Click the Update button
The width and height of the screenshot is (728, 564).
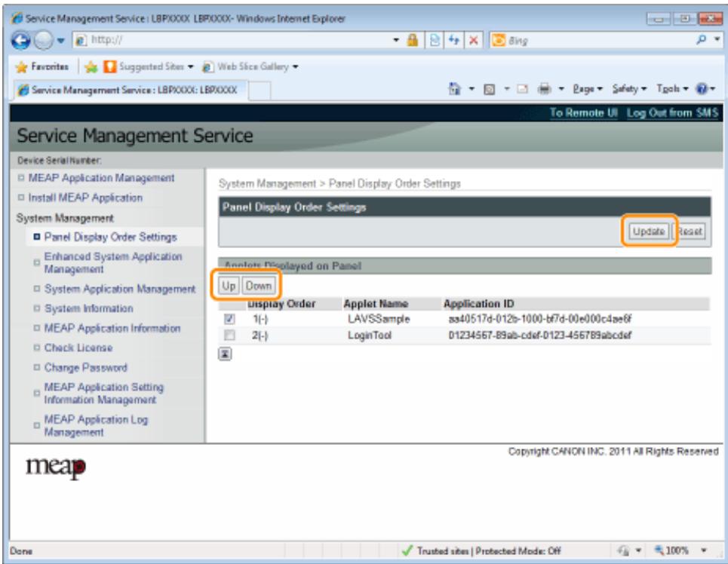[648, 231]
